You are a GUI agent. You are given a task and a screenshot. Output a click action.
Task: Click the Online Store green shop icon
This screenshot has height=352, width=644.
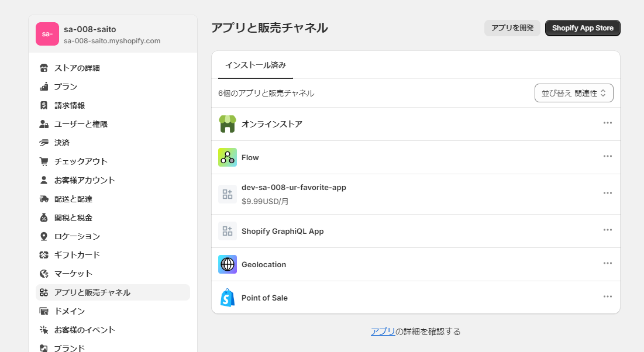point(228,124)
